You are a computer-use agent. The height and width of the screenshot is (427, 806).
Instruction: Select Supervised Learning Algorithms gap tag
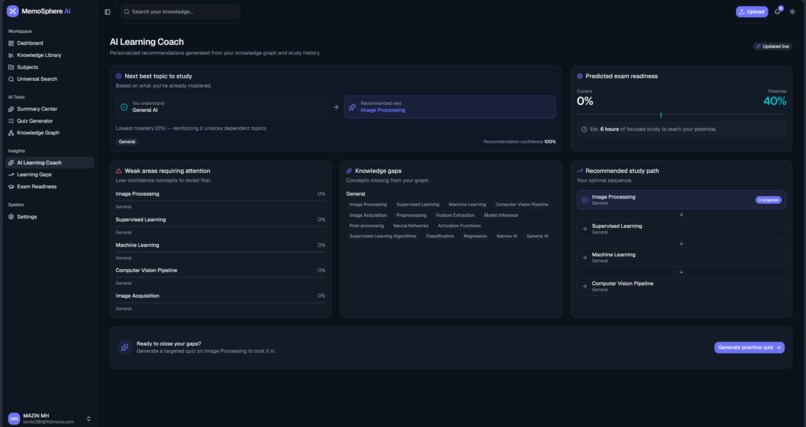click(383, 236)
